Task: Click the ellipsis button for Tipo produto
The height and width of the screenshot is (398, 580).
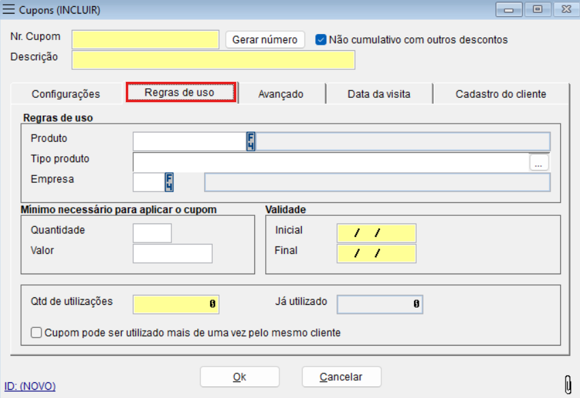Action: tap(539, 162)
